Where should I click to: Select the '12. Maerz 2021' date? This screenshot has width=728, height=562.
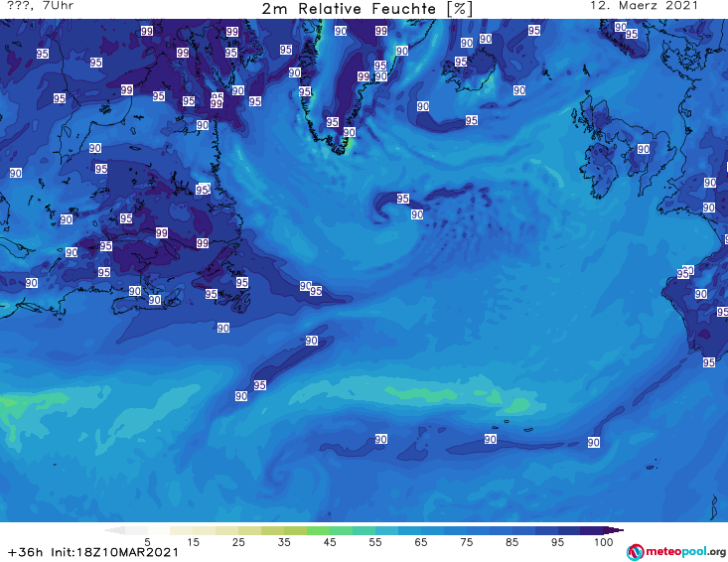point(644,6)
